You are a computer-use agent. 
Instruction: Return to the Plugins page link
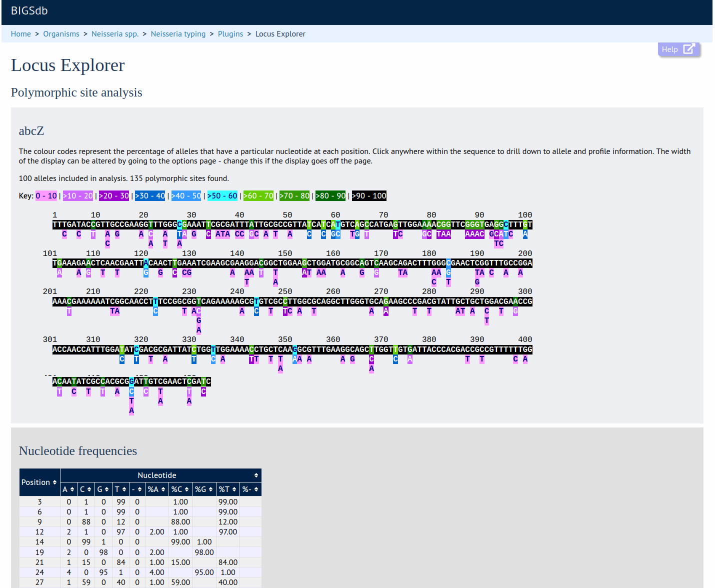(x=230, y=34)
